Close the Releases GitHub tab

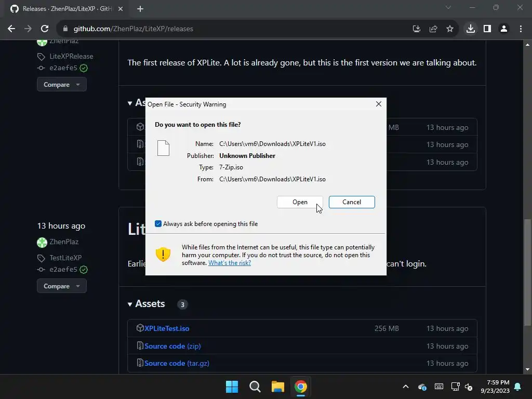120,9
